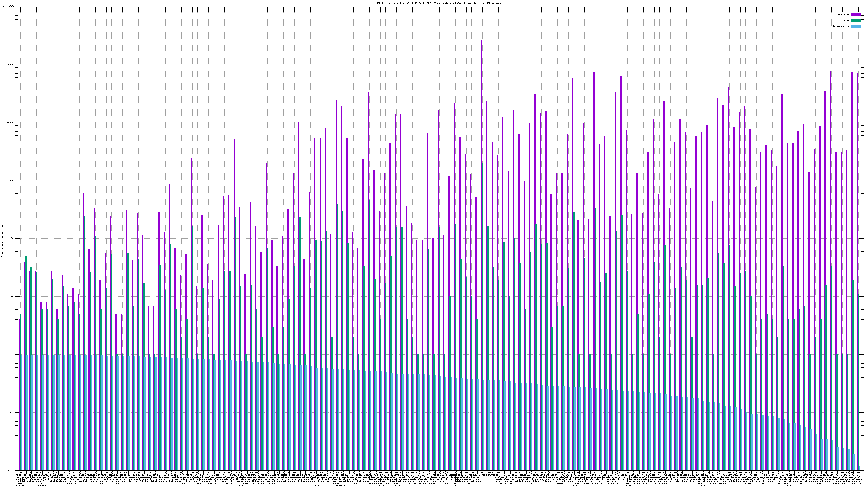
Task: Click the 1x10^{6} y-axis label
Action: (8, 7)
